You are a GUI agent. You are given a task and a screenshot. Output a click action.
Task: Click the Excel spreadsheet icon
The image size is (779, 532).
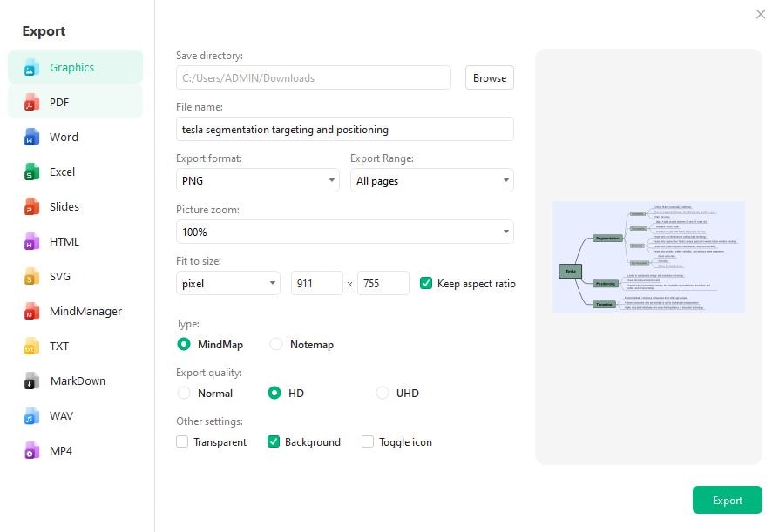pyautogui.click(x=31, y=172)
